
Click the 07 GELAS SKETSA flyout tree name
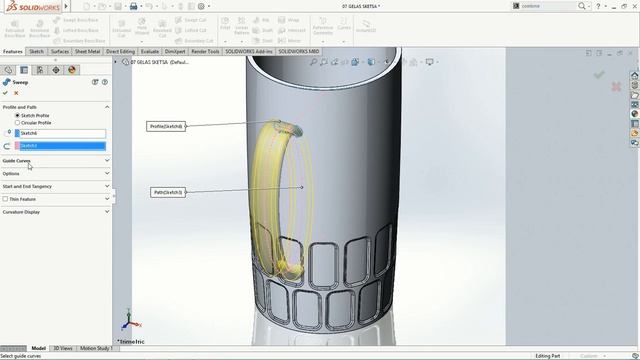[x=160, y=62]
